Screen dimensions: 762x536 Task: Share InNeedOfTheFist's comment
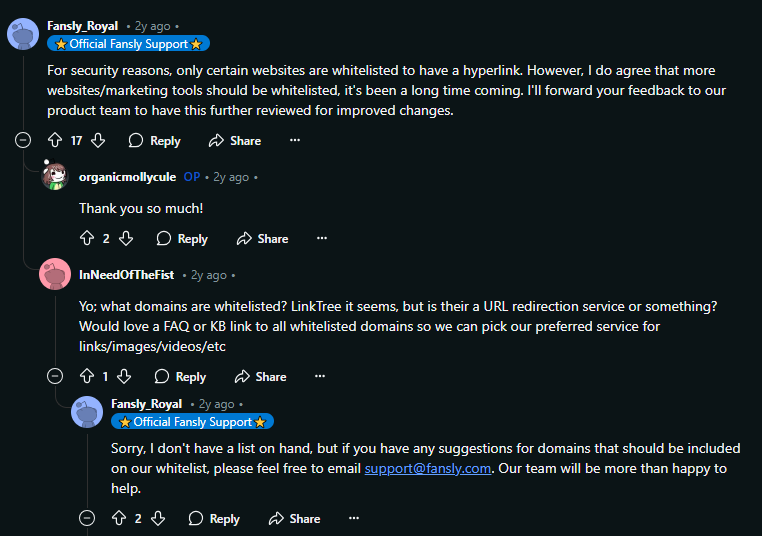coord(261,377)
